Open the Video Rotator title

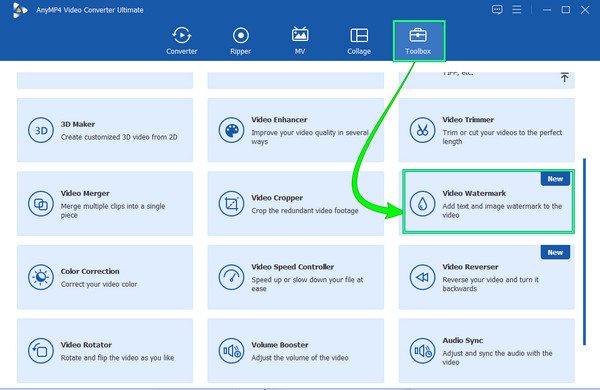click(86, 345)
